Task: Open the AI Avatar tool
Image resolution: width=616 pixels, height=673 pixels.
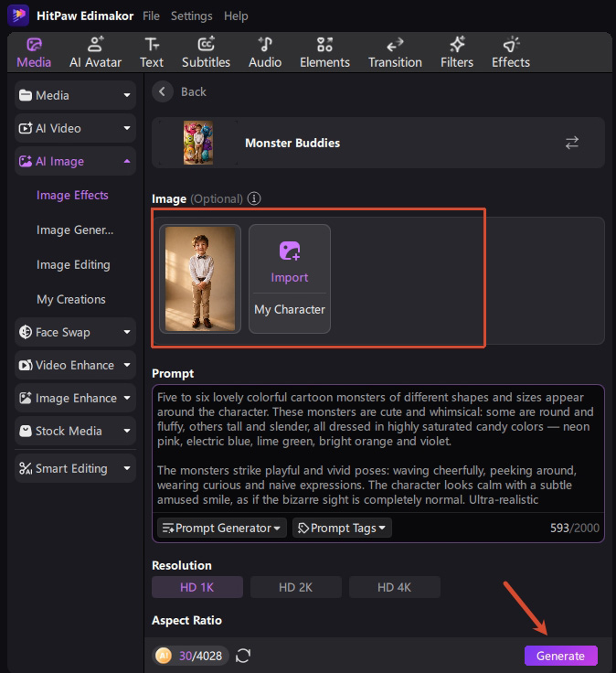Action: click(95, 53)
